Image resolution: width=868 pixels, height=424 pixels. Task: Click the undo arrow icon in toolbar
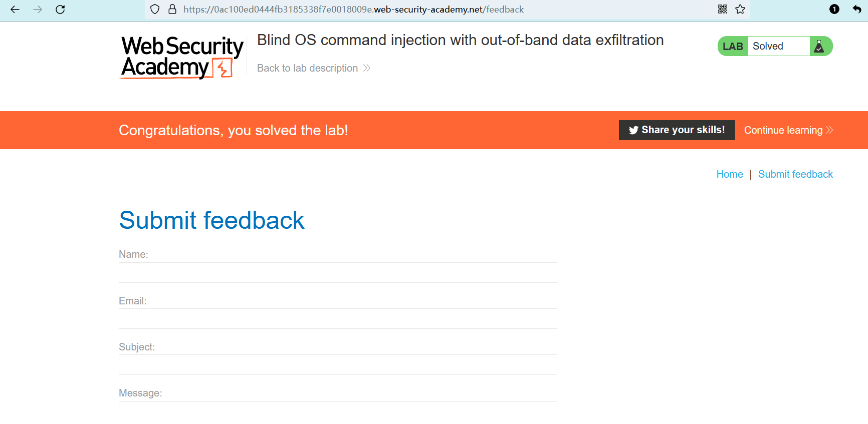click(857, 10)
